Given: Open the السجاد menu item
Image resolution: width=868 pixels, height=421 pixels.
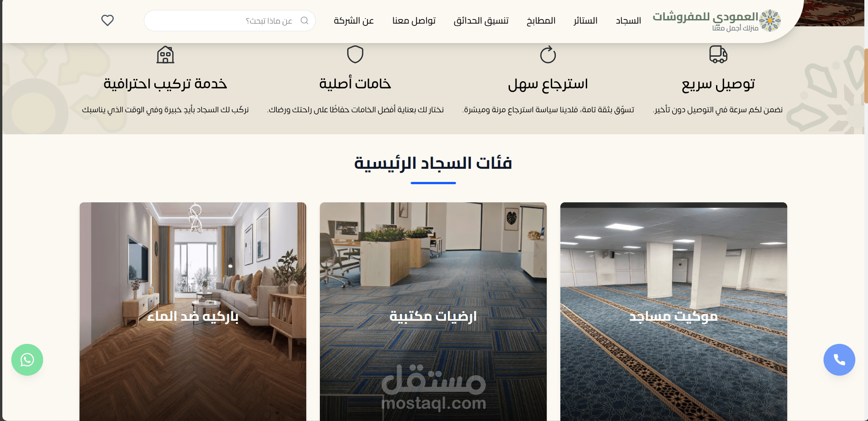Looking at the screenshot, I should pos(628,20).
